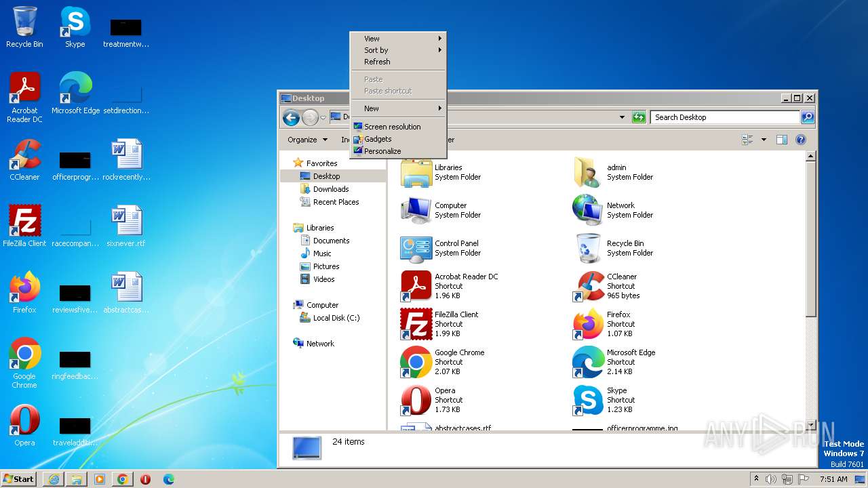Click Back arrow in Explorer window
Screen dimensions: 868x488
tap(291, 118)
